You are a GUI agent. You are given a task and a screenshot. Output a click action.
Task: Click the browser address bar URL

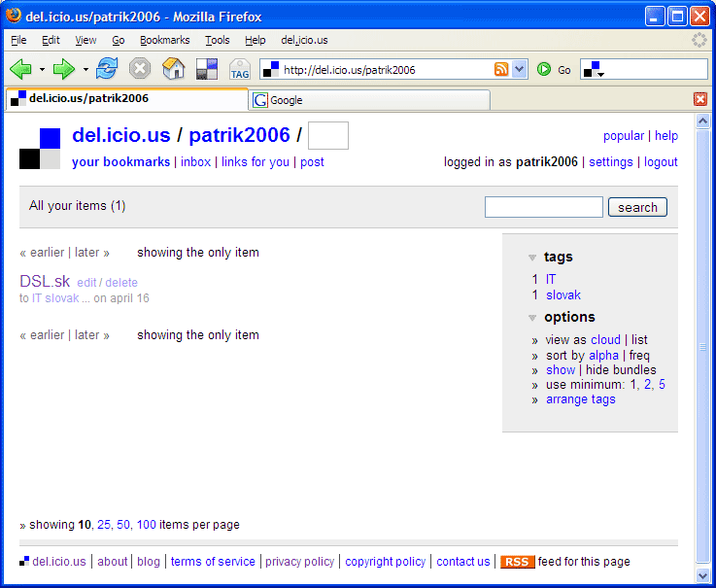[x=350, y=70]
